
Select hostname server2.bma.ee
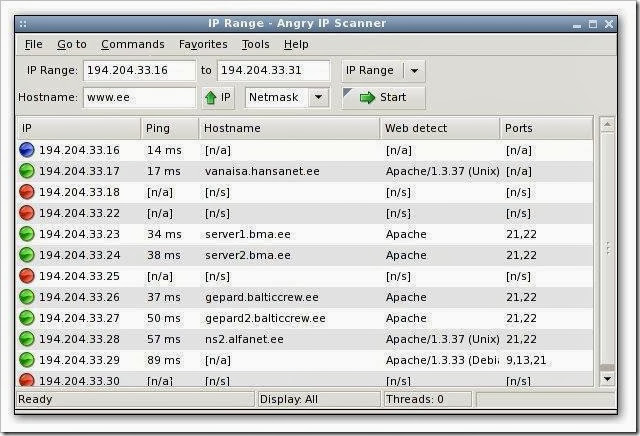tap(248, 255)
